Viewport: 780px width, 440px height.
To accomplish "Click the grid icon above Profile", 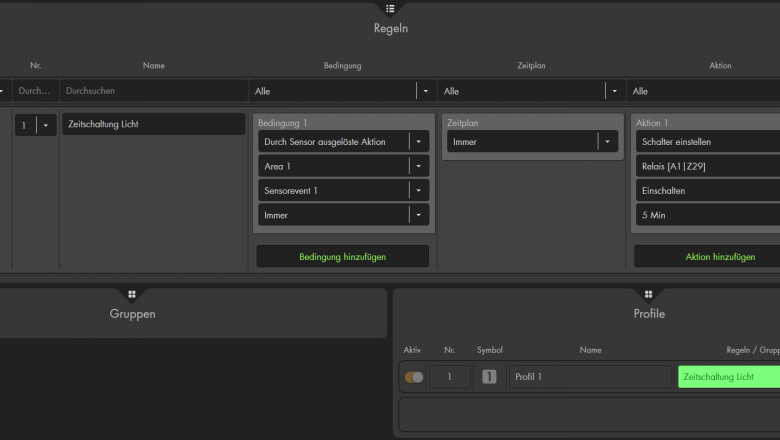I will point(648,294).
